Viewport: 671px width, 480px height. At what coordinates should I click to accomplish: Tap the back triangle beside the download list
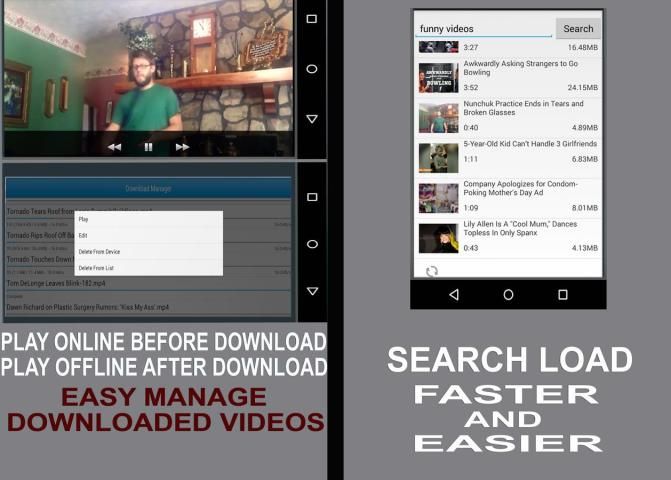click(312, 291)
